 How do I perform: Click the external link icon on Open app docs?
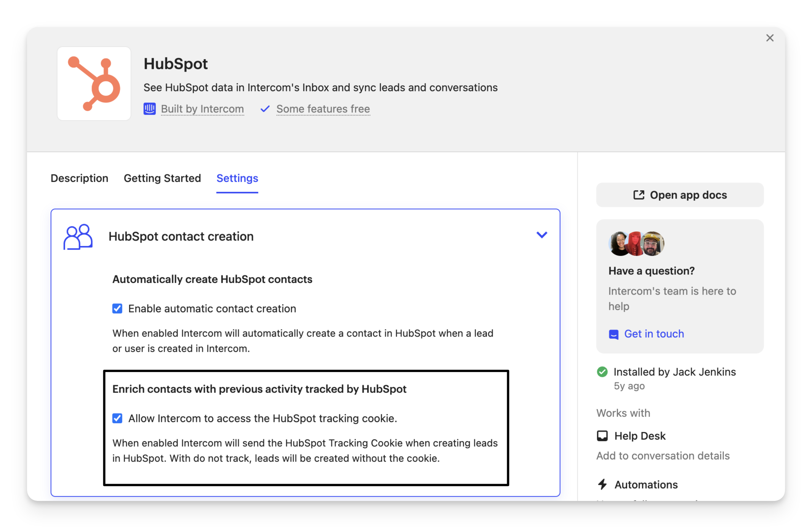(x=639, y=195)
